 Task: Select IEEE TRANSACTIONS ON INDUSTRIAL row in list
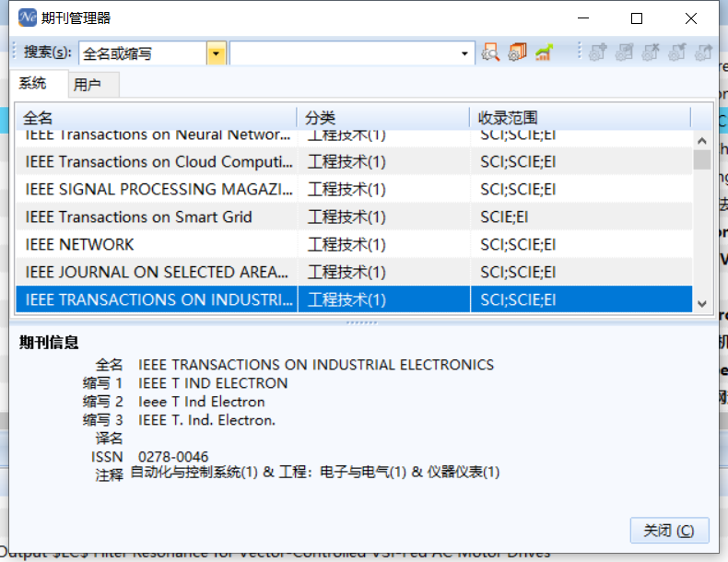354,299
